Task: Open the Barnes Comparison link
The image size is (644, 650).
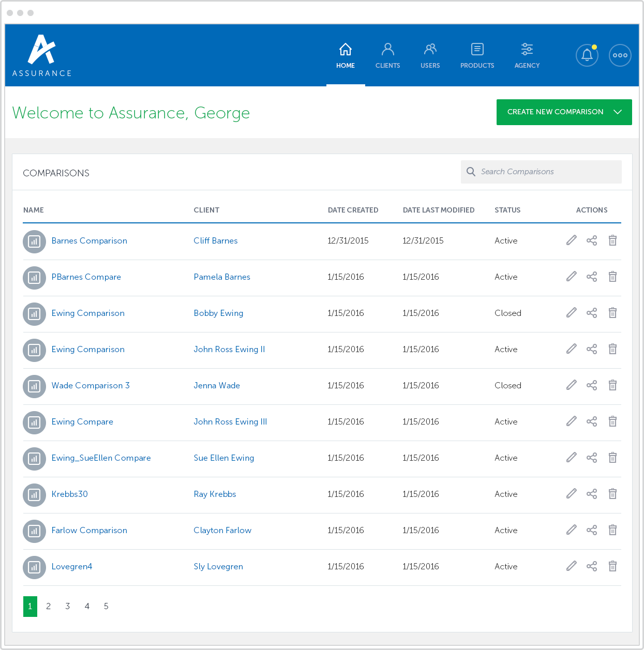Action: tap(89, 240)
